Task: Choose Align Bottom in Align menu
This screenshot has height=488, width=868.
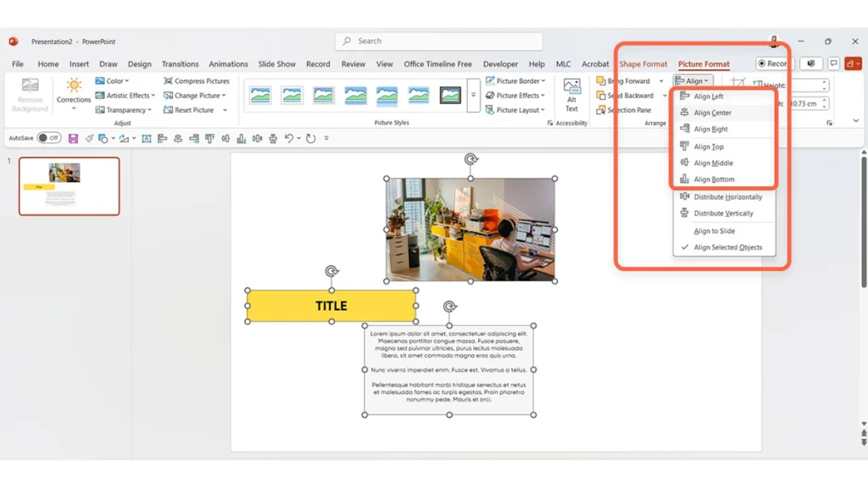Action: pyautogui.click(x=724, y=180)
